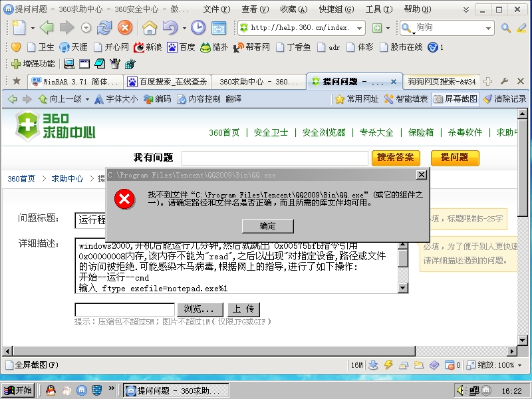Open the favorites heart icon in bookmarks bar

[16, 47]
